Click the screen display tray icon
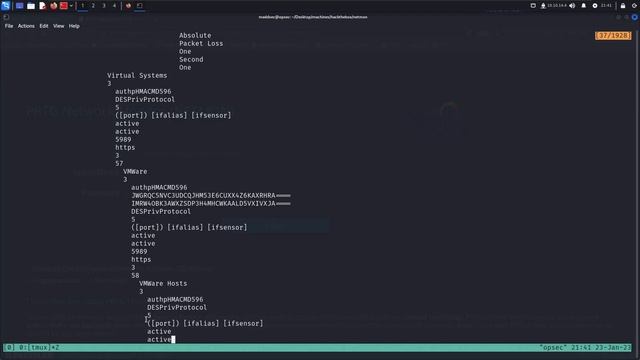 533,6
